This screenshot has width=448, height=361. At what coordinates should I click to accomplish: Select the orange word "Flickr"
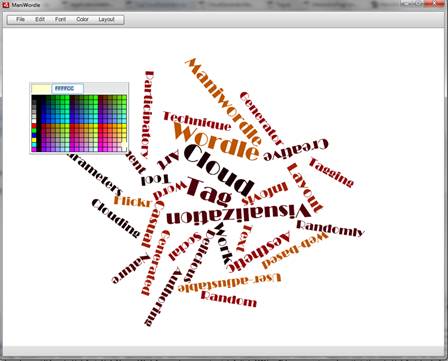click(133, 201)
